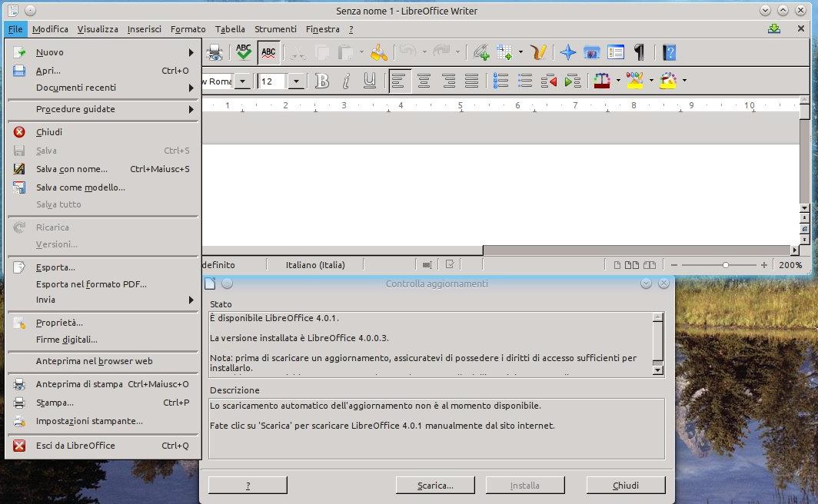Expand Documenti recenti submenu
This screenshot has height=504, width=818.
click(x=102, y=88)
